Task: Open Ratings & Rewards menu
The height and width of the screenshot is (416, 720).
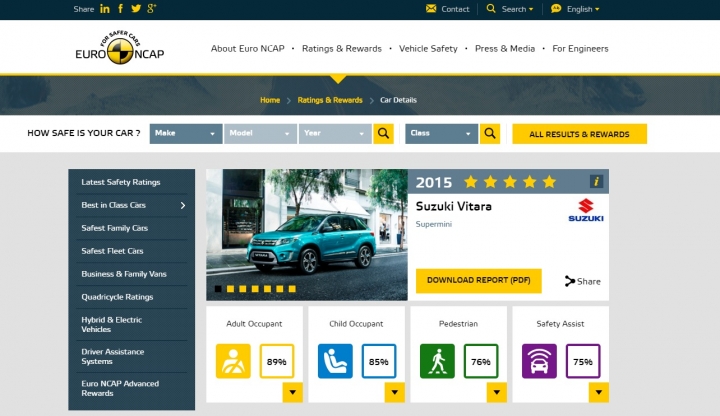Action: pos(342,48)
